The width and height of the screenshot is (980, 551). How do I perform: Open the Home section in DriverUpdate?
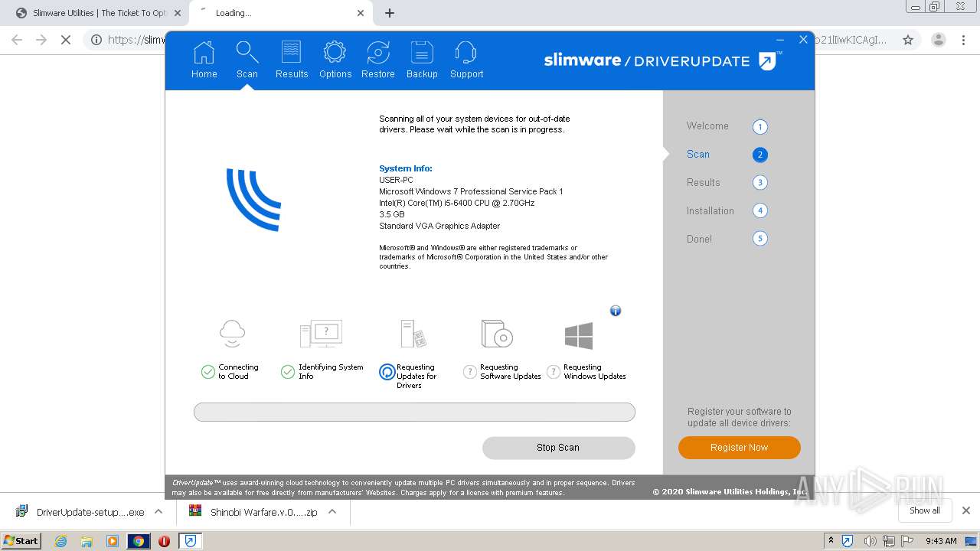204,60
